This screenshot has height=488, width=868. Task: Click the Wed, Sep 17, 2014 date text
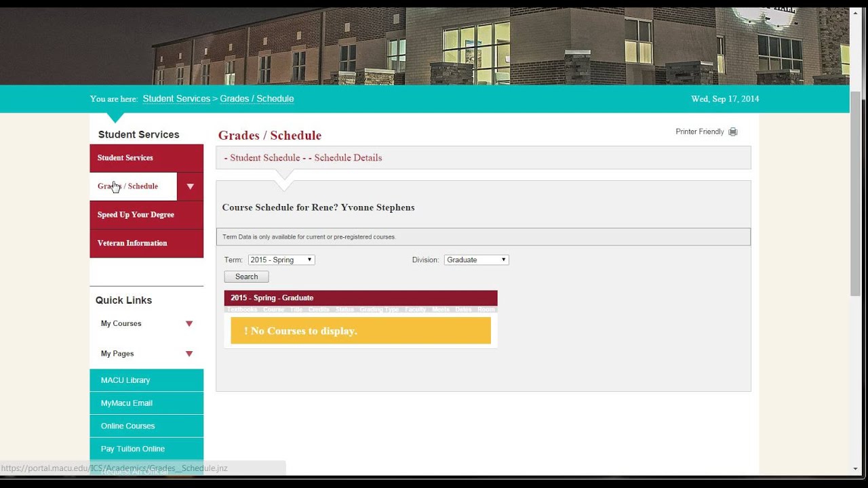(725, 99)
